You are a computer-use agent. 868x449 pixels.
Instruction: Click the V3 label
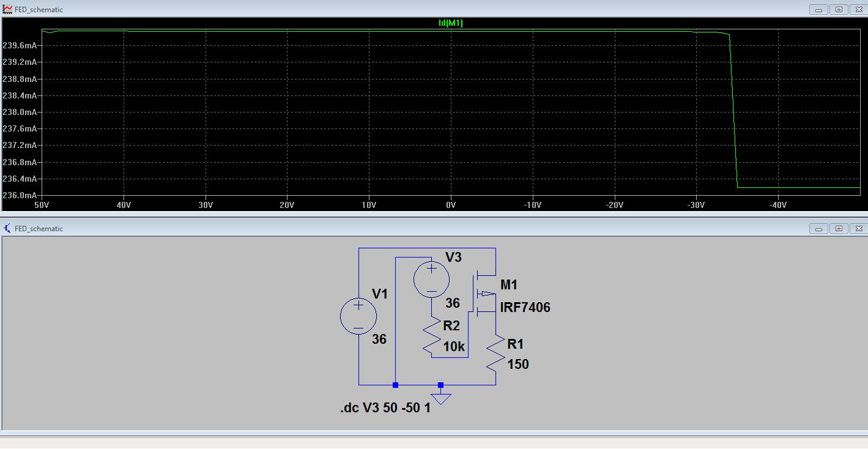453,258
